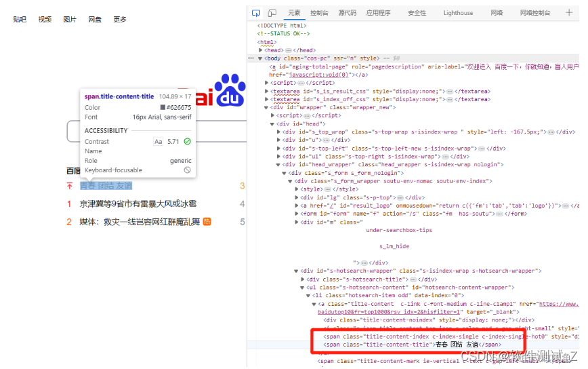Viewport: 588px width, 369px height.
Task: Select div title-content-noindex line
Action: click(x=429, y=320)
